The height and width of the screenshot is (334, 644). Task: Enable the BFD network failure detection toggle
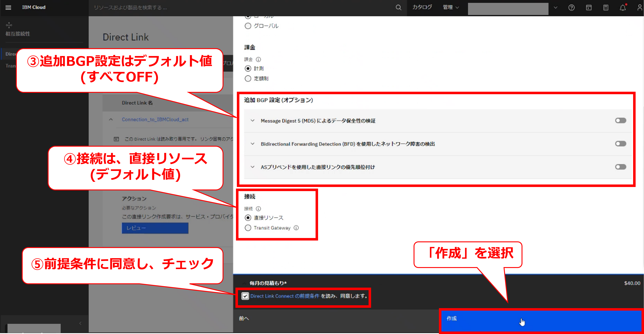pyautogui.click(x=620, y=144)
